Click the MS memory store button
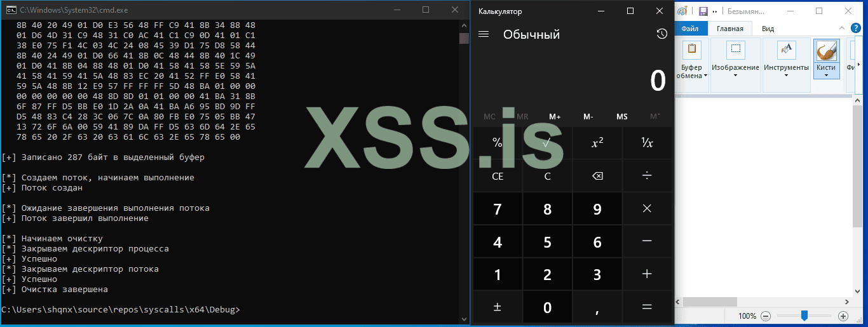The height and width of the screenshot is (327, 868). point(621,117)
